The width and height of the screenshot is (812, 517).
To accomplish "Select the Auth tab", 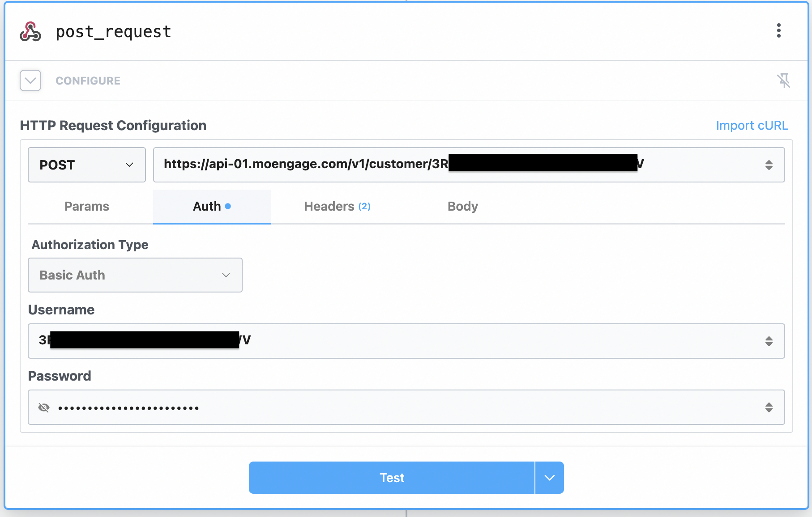I will click(x=212, y=206).
